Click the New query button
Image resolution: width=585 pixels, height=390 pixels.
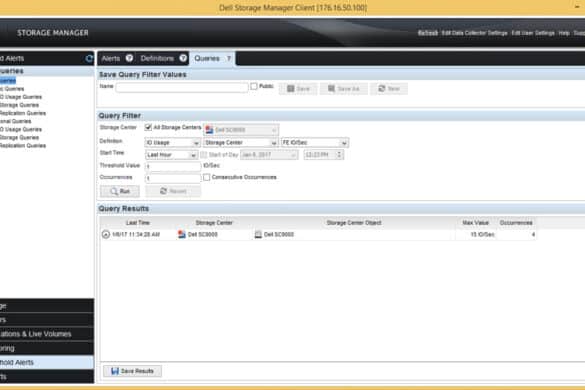389,89
